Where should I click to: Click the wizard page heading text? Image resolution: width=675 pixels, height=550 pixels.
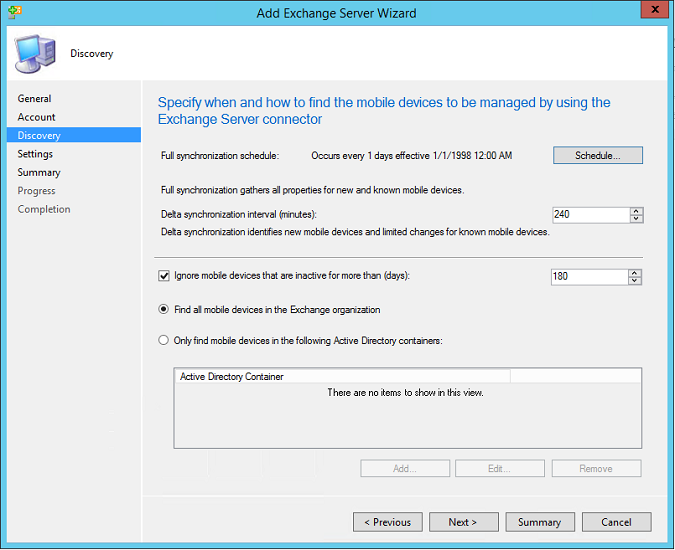(x=384, y=111)
